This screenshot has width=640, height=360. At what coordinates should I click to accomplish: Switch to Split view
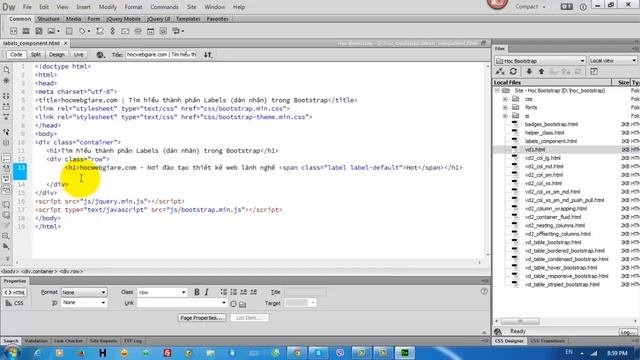point(36,55)
